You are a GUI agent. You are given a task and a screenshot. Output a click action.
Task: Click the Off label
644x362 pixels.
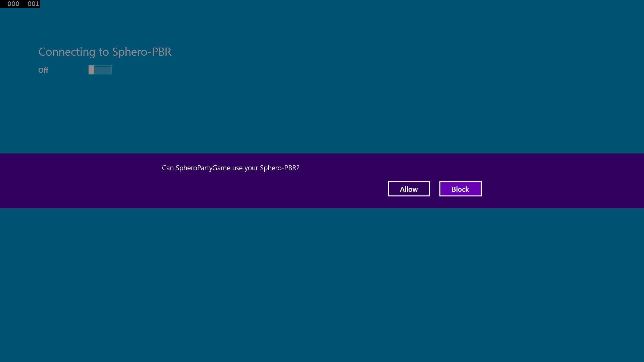click(x=43, y=70)
